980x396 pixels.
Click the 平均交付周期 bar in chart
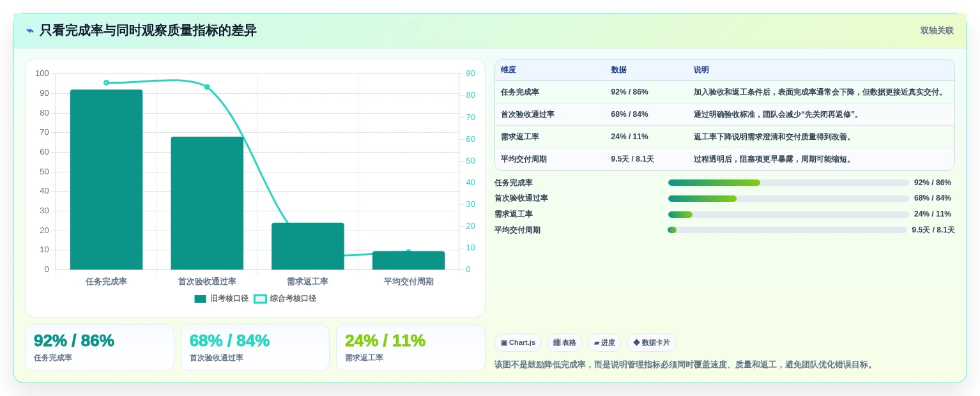pos(408,261)
